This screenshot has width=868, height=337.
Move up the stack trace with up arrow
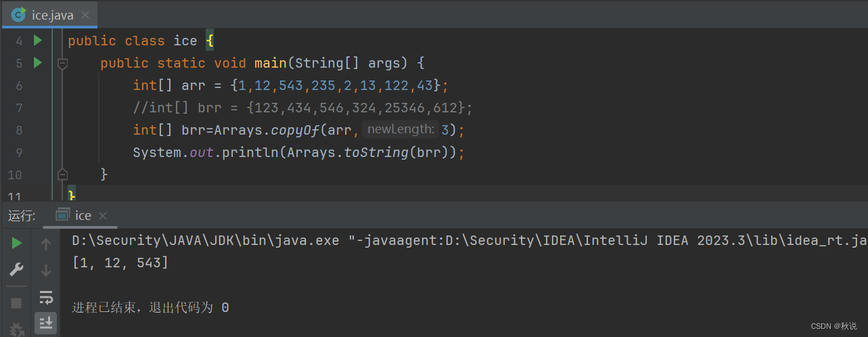(46, 244)
